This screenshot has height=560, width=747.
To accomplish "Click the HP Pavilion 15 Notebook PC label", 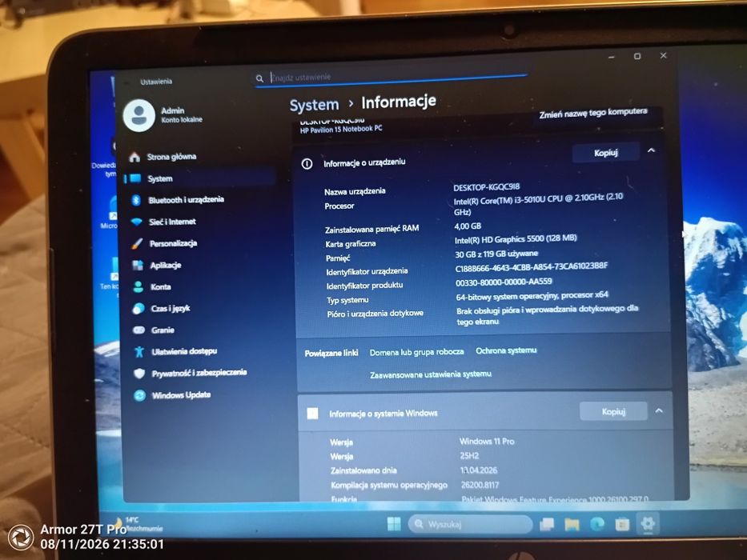I will pos(341,129).
